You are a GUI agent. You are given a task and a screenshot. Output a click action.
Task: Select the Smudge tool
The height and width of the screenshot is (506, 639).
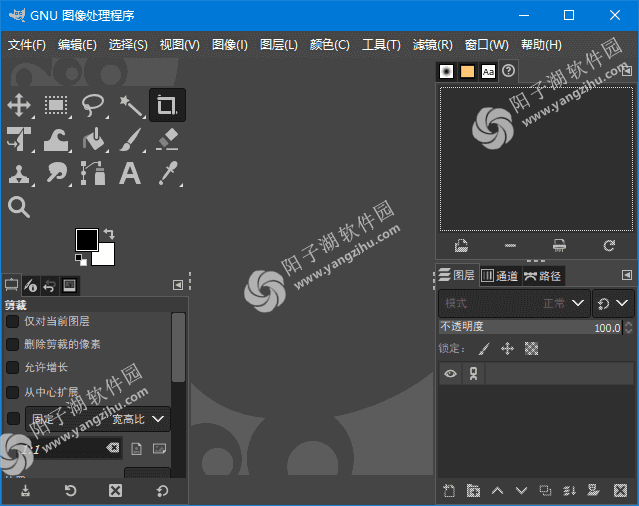coord(56,174)
